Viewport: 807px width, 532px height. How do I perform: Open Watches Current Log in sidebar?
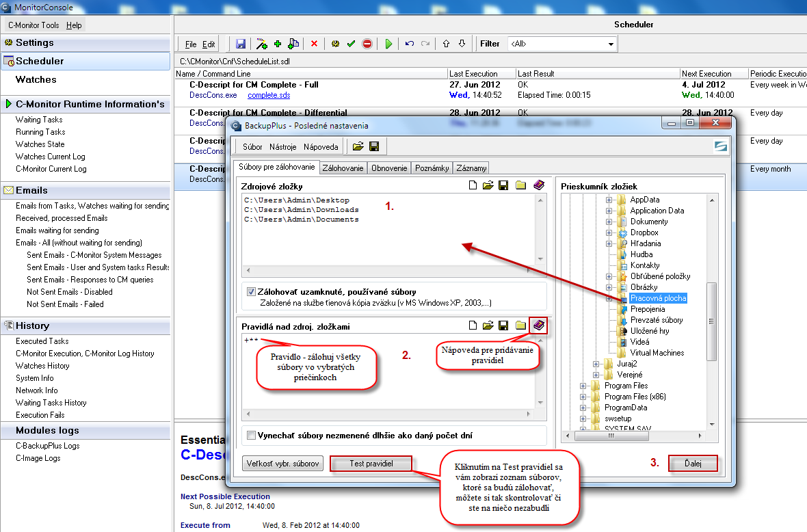point(51,157)
